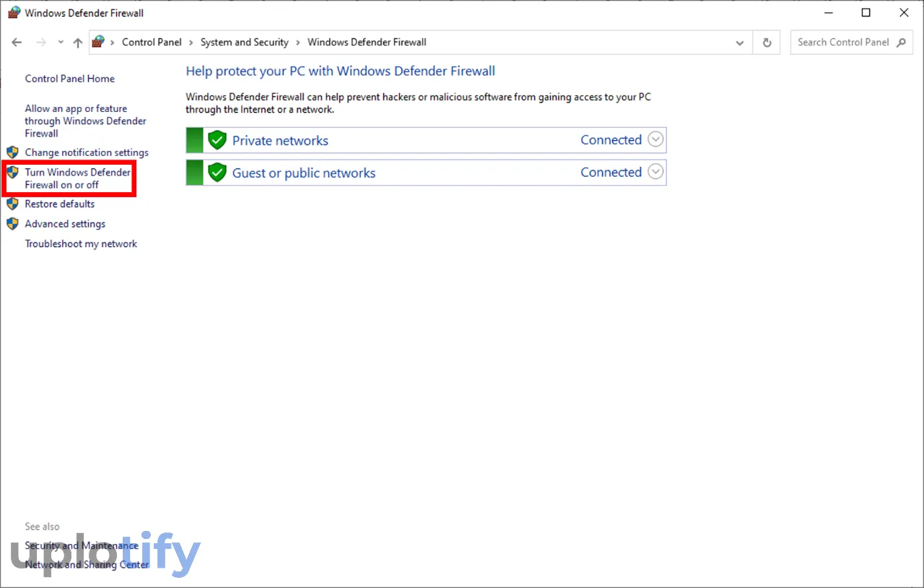Open Security and Maintenance link
Image resolution: width=924 pixels, height=588 pixels.
[x=82, y=546]
